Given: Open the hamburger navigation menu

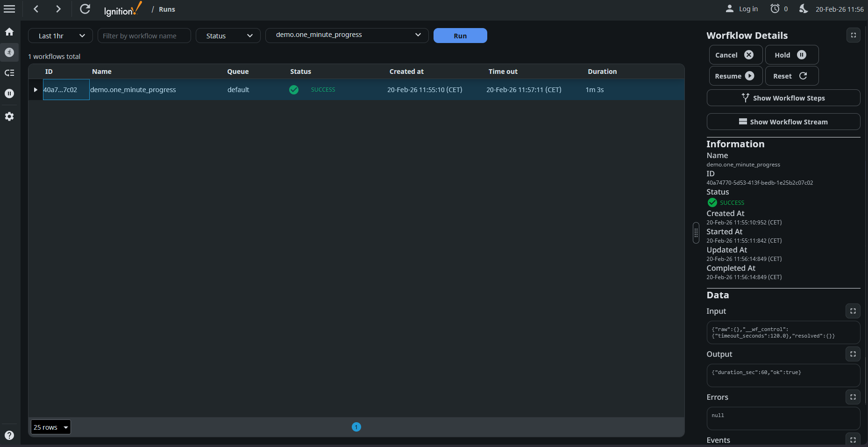Looking at the screenshot, I should 9,9.
